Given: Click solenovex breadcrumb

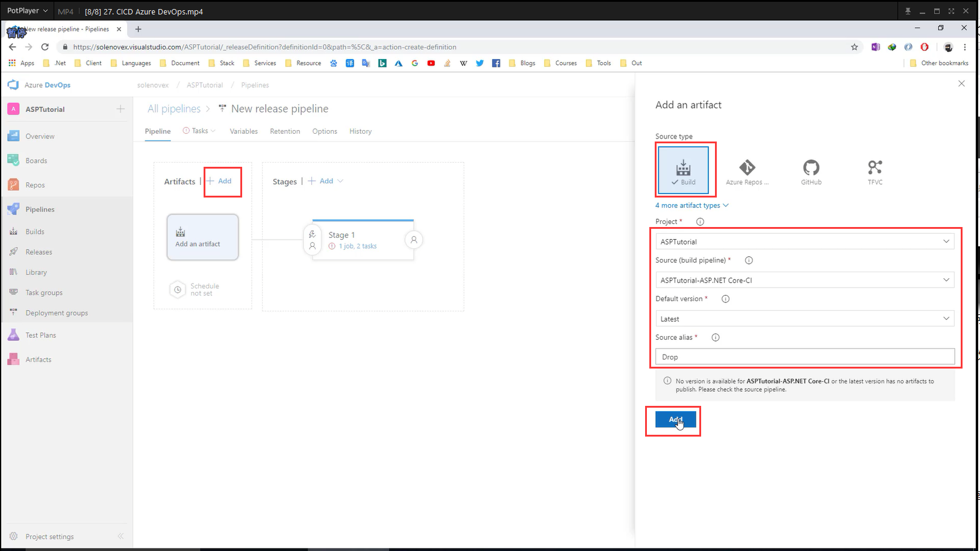Looking at the screenshot, I should (153, 85).
